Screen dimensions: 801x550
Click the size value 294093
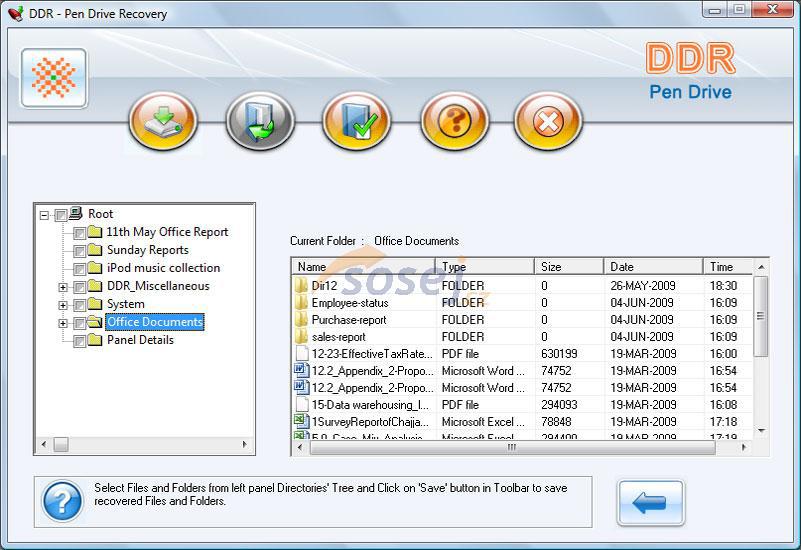click(x=559, y=405)
